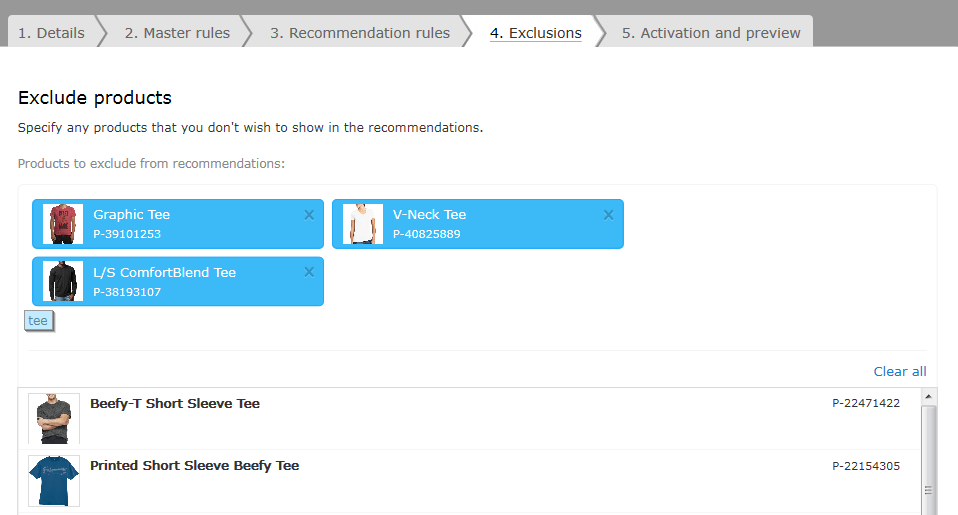This screenshot has width=958, height=515.
Task: Select Printed Short Sleeve Beefy Tee result
Action: click(469, 481)
